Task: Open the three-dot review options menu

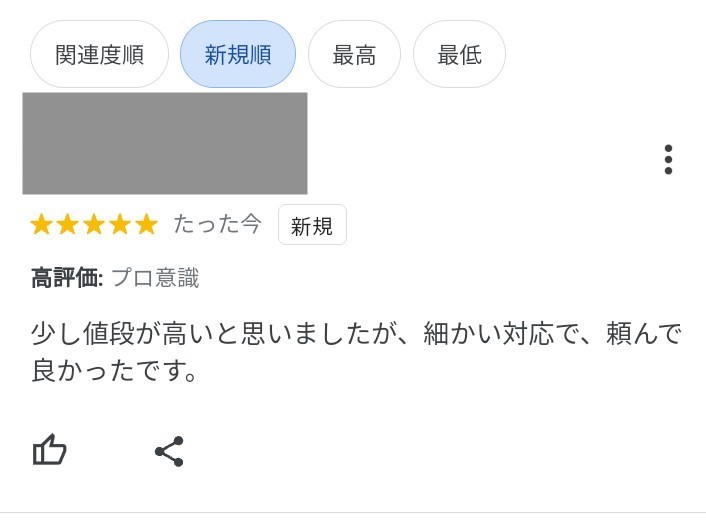Action: coord(668,160)
